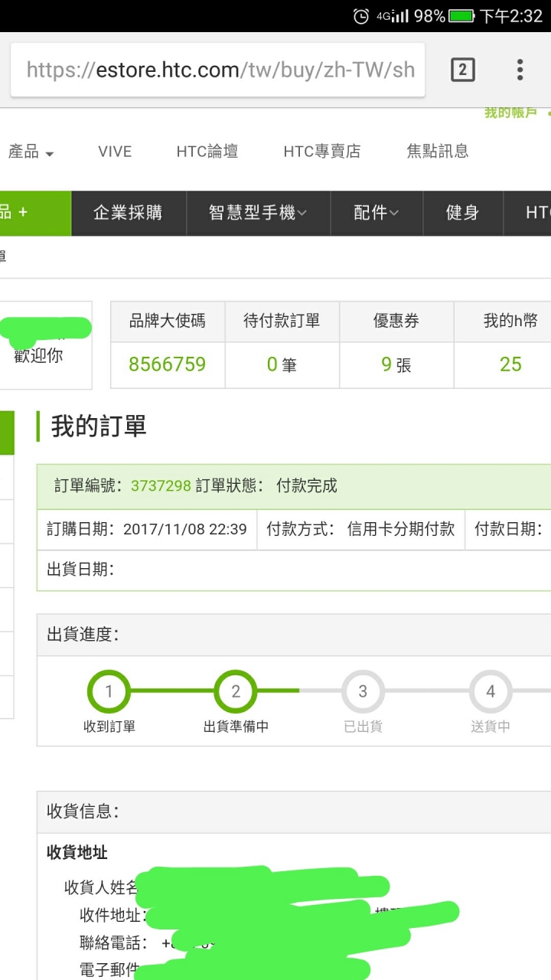Viewport: 551px width, 980px height.
Task: Select the highlighted green sidebar menu item
Action: [x=7, y=433]
